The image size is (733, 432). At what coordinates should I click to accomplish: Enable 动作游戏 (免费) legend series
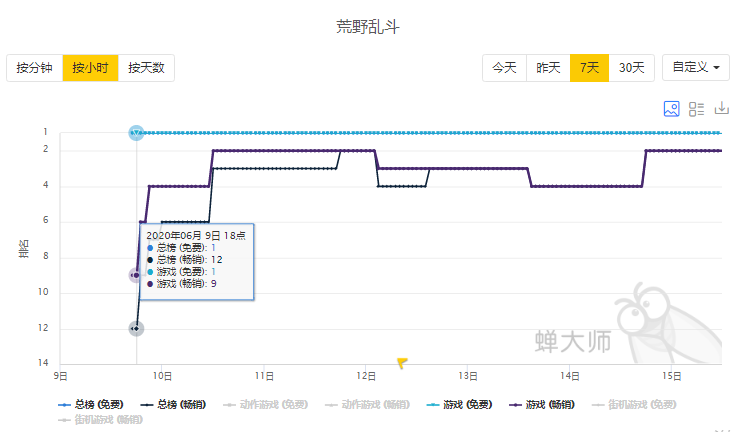(x=266, y=404)
